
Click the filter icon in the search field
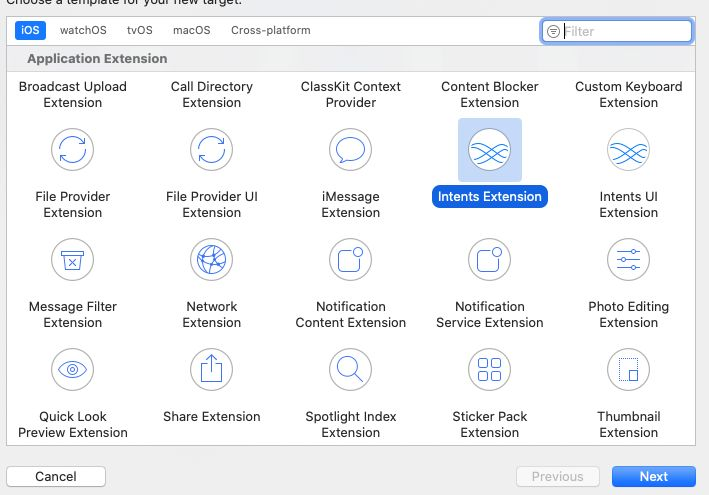click(x=553, y=31)
